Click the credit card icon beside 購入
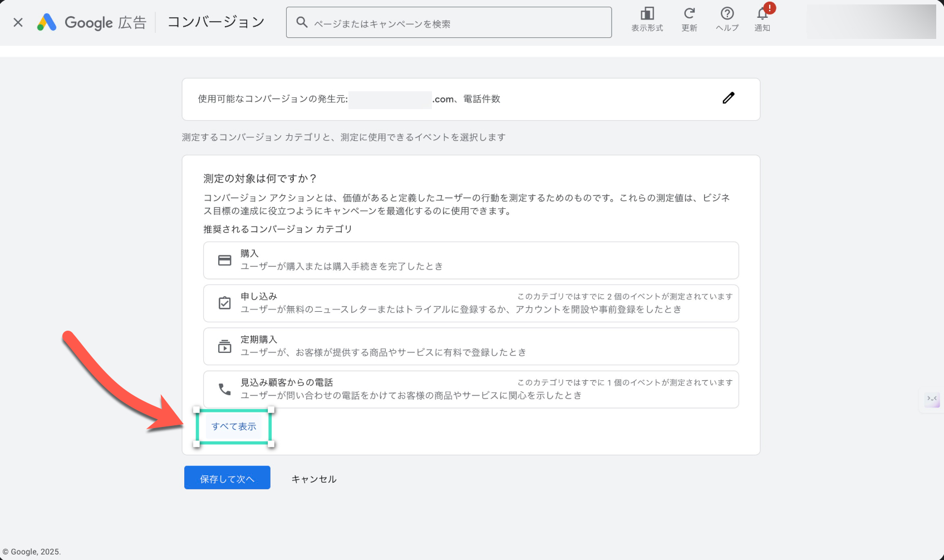The width and height of the screenshot is (944, 560). click(x=224, y=259)
